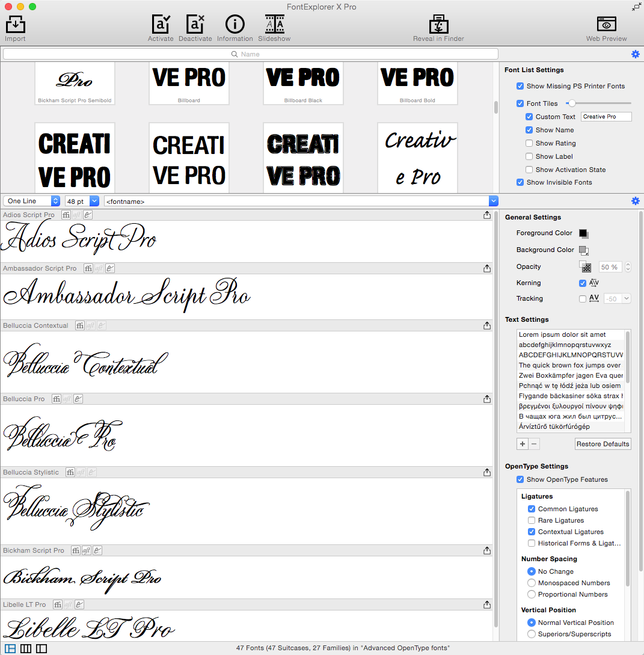Open the Web Preview icon
Viewport: 644px width, 655px height.
[x=606, y=24]
